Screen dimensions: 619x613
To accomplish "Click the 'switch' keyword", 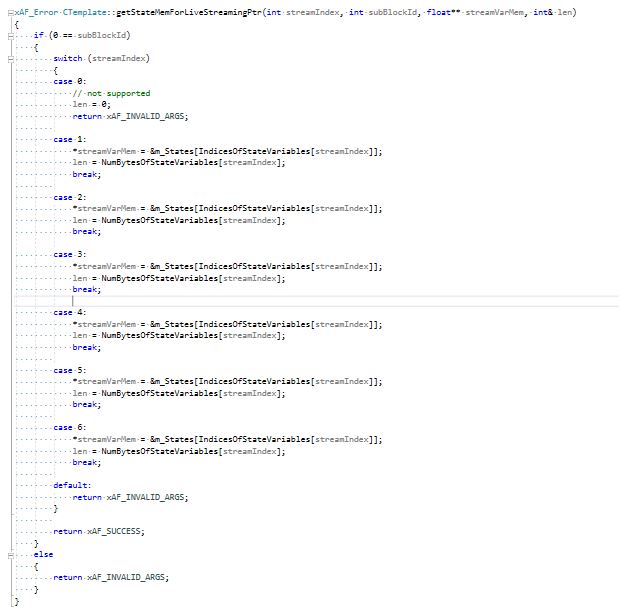I will 68,58.
